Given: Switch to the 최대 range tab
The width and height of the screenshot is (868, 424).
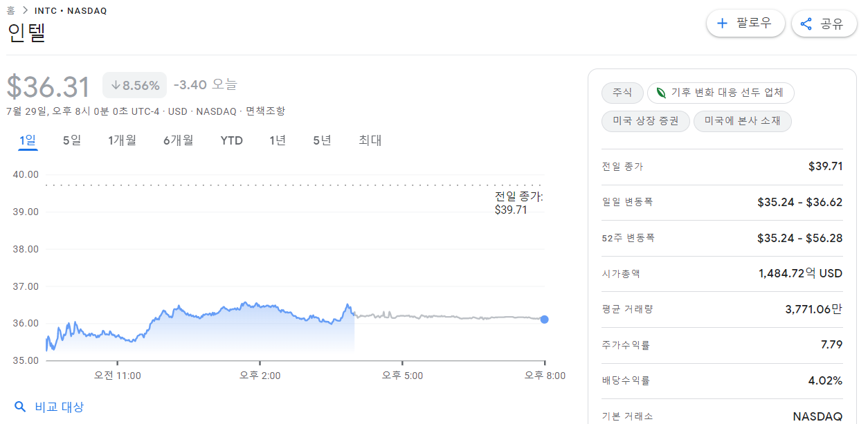Looking at the screenshot, I should tap(370, 140).
